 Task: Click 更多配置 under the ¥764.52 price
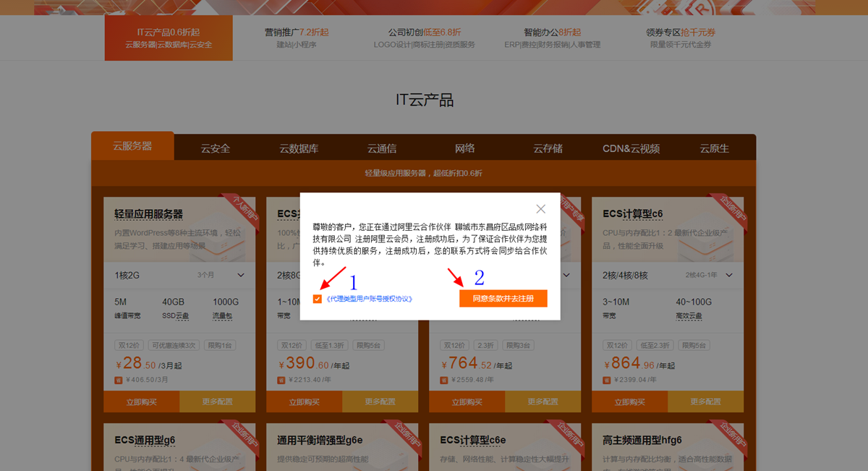point(543,402)
